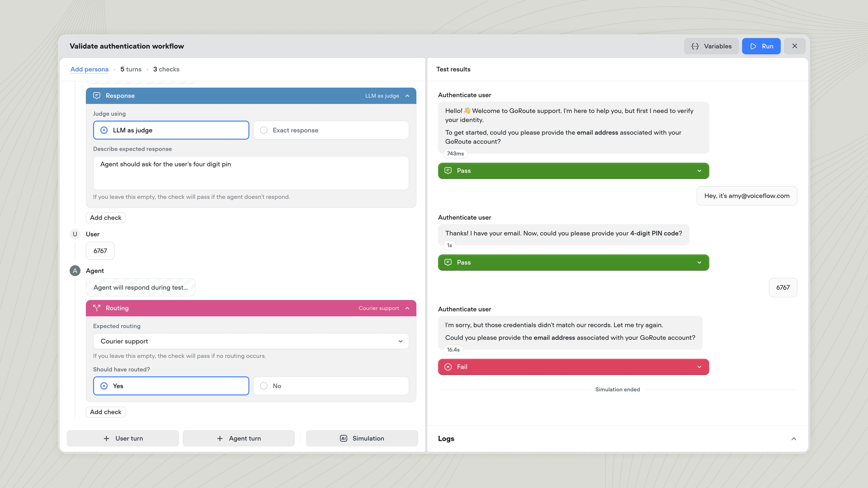Run the test with the Run button
The image size is (868, 488).
click(x=761, y=46)
